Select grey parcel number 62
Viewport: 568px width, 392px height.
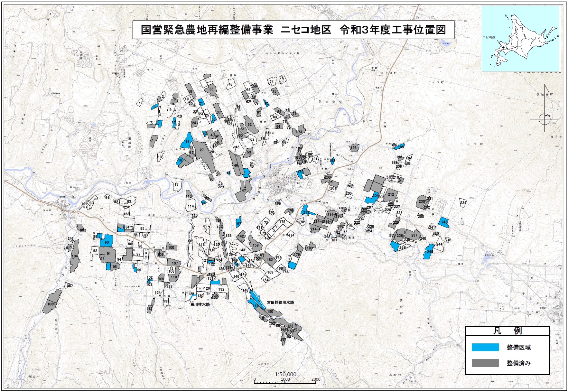pos(250,125)
